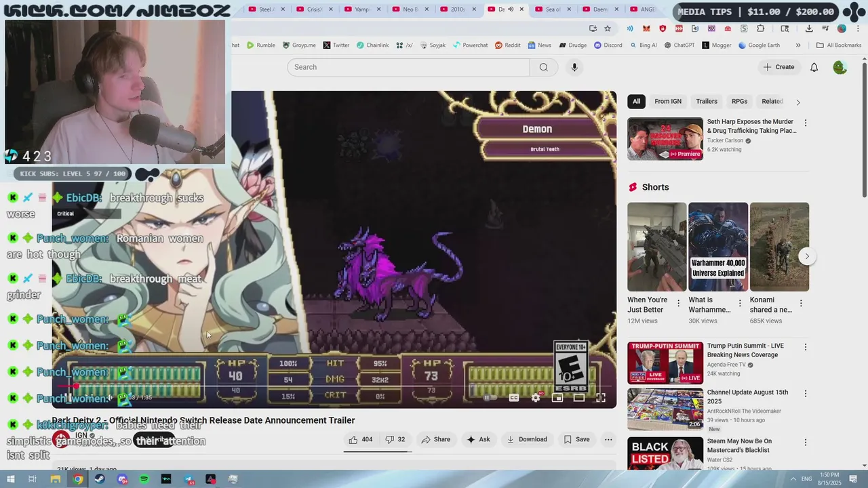This screenshot has height=488, width=868.
Task: Toggle the autoplay switch in player
Action: click(x=490, y=398)
